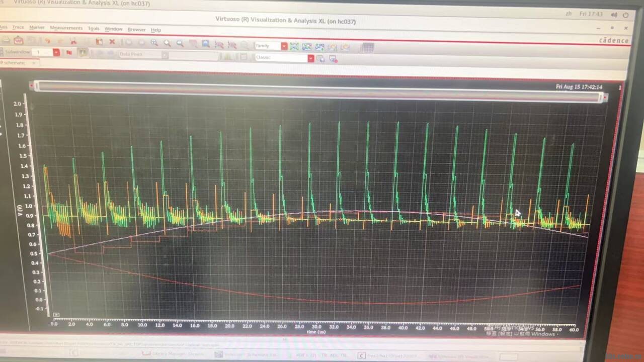Click the zoom fit magnifier icon
This screenshot has width=644, height=362.
tap(154, 43)
